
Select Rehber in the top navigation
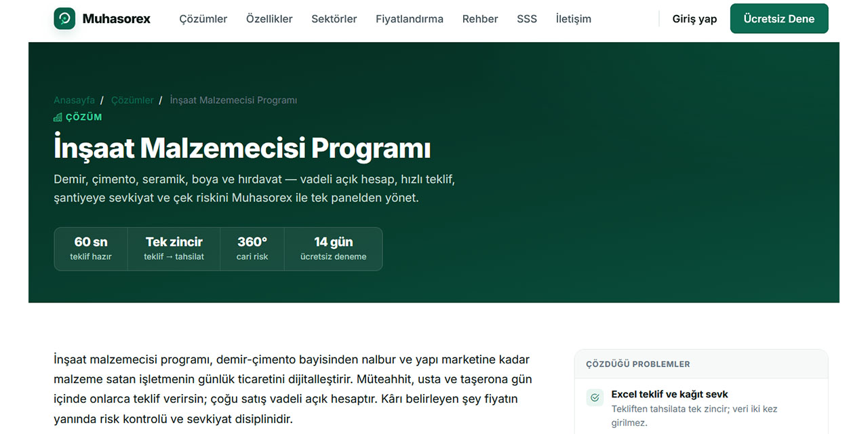(480, 19)
